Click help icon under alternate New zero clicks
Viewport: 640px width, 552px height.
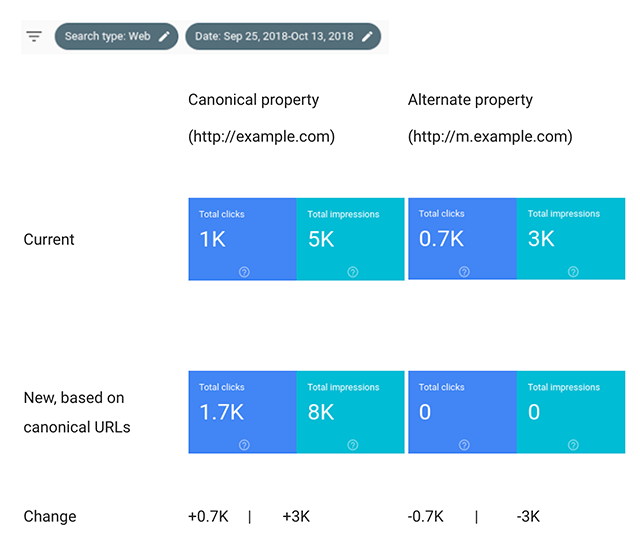click(x=463, y=445)
